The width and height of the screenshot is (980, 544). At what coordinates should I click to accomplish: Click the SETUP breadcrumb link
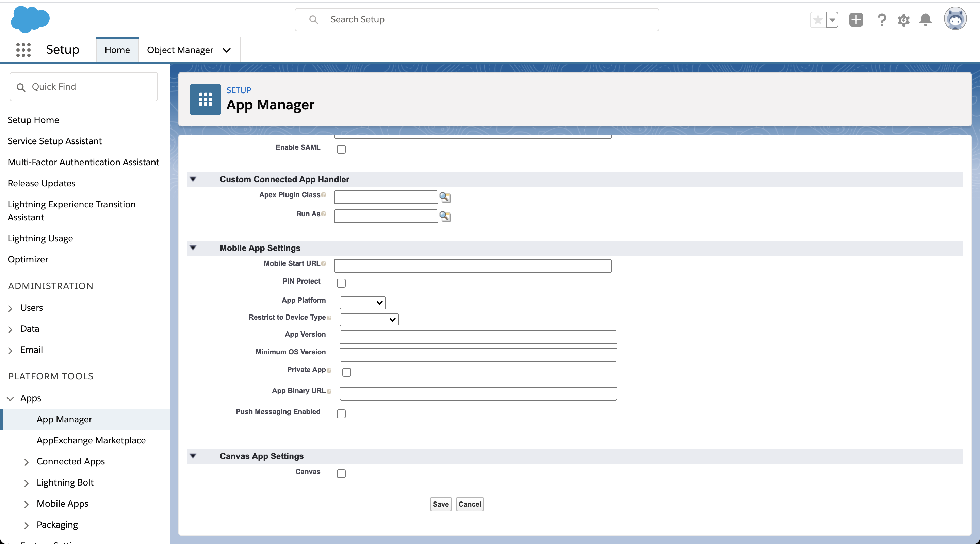click(239, 90)
